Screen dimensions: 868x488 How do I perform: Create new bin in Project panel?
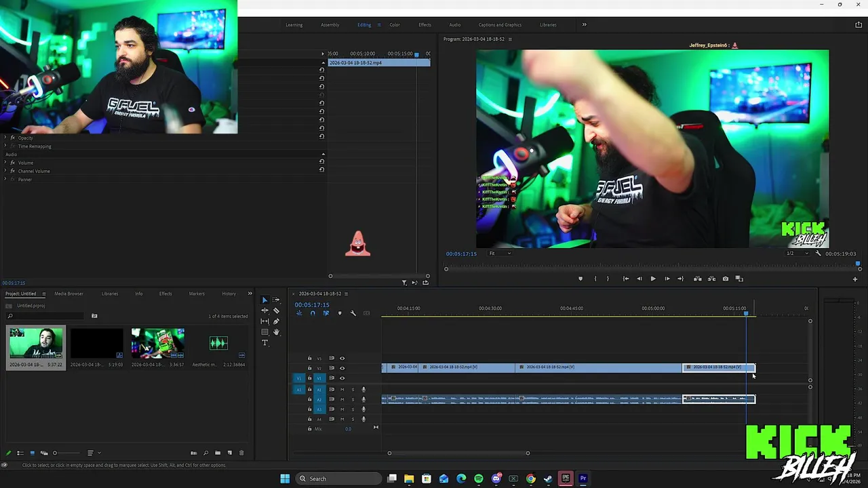218,453
